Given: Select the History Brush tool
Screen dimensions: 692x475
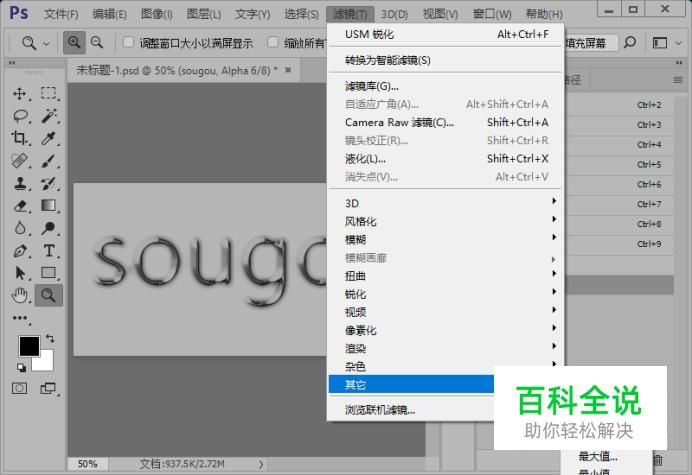Looking at the screenshot, I should pos(49,183).
